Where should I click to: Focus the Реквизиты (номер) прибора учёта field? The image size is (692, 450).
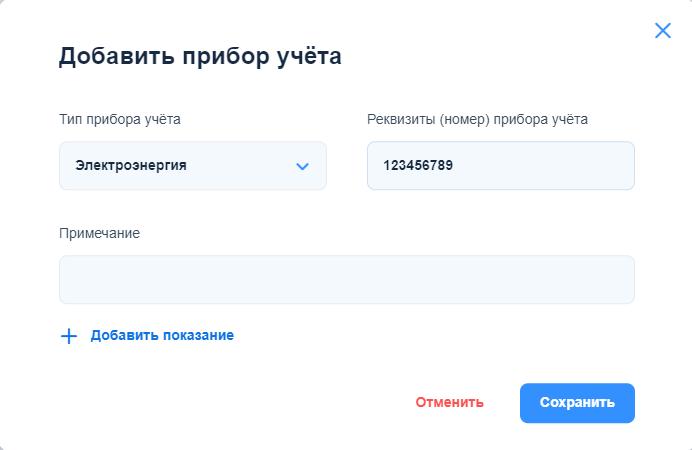pyautogui.click(x=500, y=166)
